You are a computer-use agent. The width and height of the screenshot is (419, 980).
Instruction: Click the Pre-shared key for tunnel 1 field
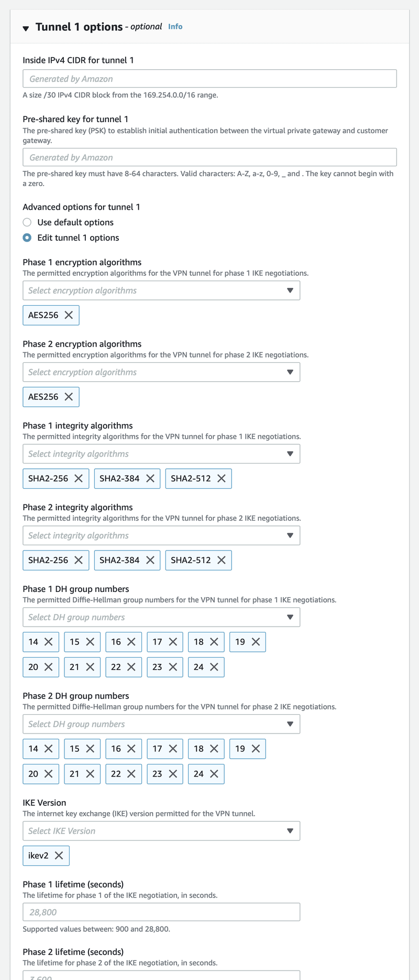coord(210,157)
